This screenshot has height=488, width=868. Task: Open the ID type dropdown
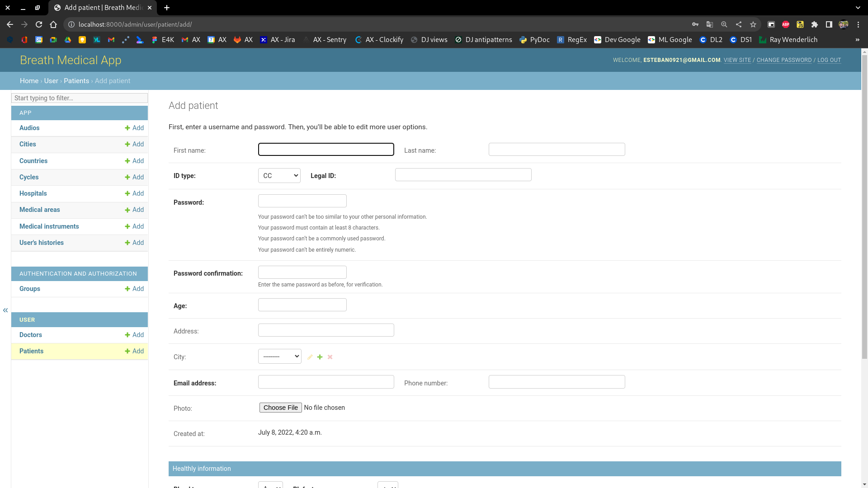click(279, 176)
